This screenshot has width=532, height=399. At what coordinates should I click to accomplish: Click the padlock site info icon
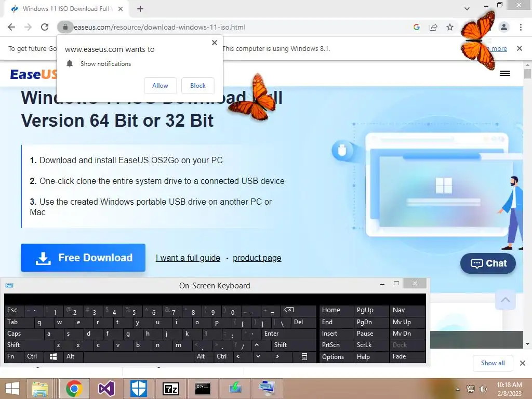pos(65,27)
